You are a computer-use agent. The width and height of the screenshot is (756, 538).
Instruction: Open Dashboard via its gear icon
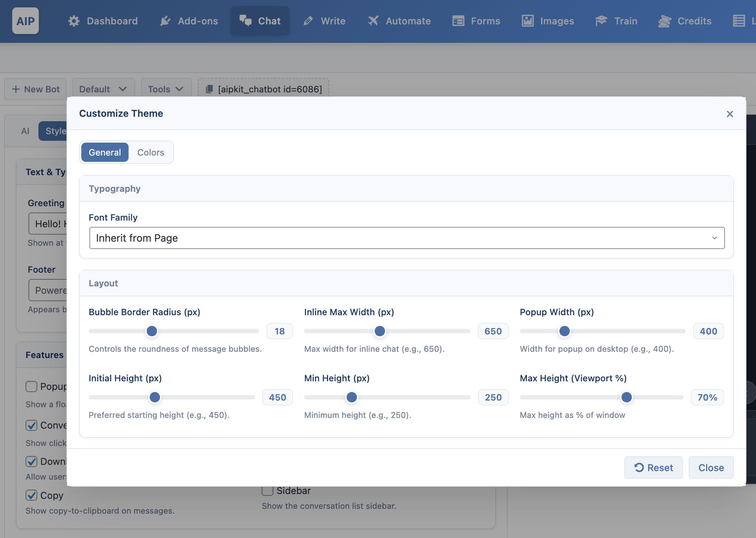pyautogui.click(x=74, y=21)
